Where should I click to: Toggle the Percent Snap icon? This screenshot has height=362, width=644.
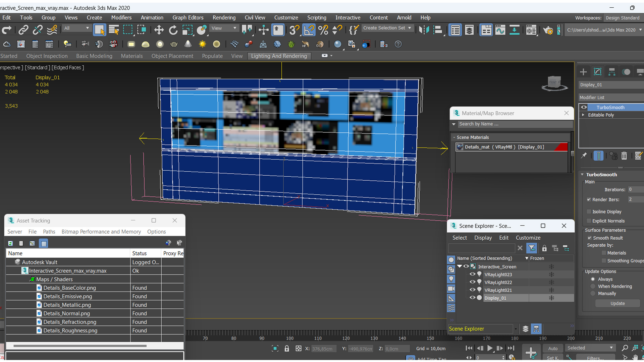[323, 30]
